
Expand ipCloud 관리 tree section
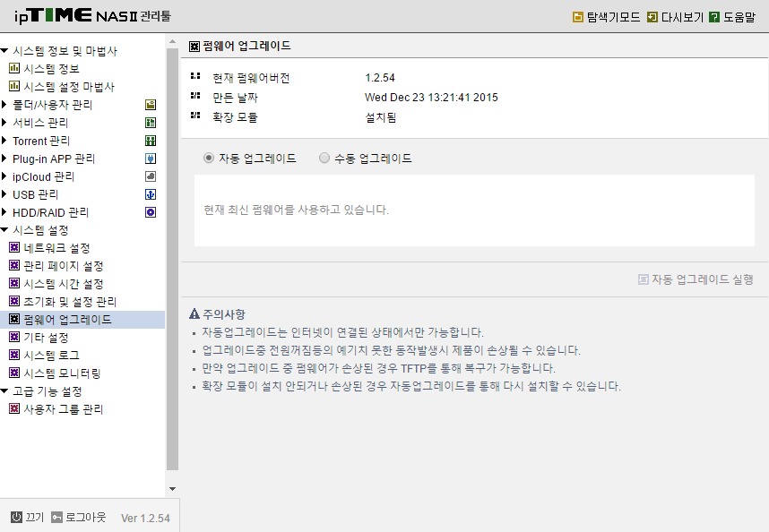(4, 176)
